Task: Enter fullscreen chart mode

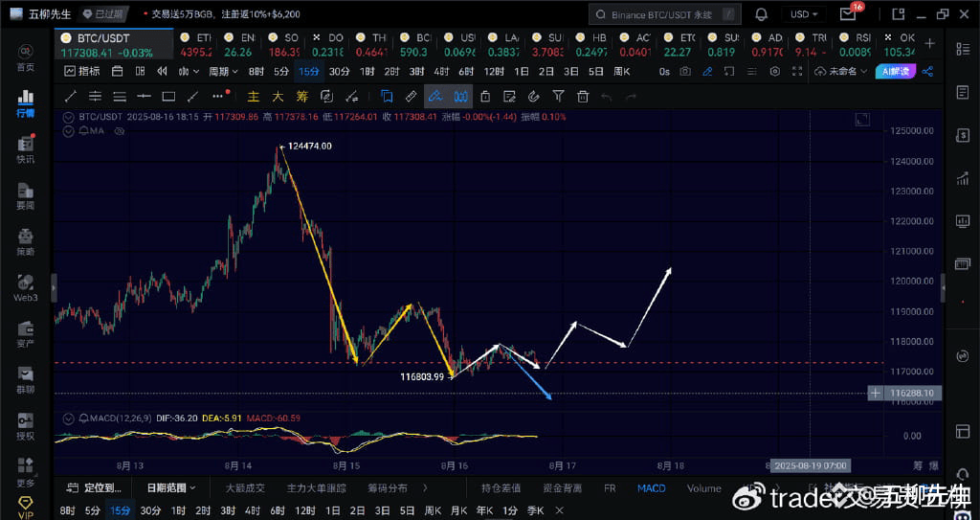Action: click(797, 71)
